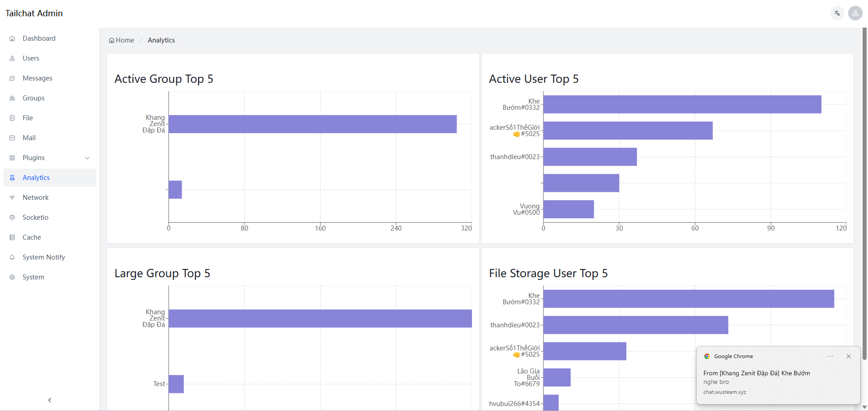Click the language translation icon
This screenshot has width=868, height=411.
pyautogui.click(x=837, y=13)
